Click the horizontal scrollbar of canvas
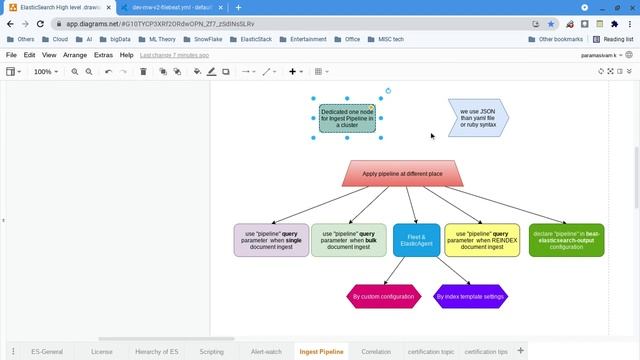 coord(167,338)
